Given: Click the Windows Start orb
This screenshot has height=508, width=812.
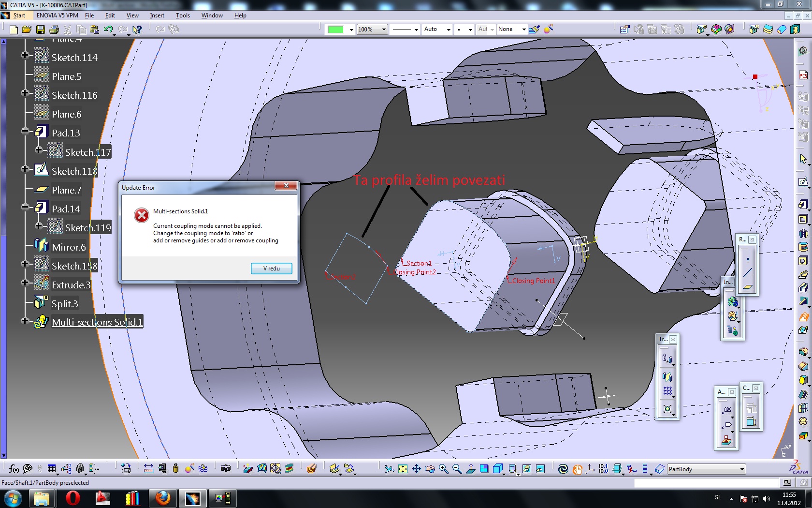Looking at the screenshot, I should click(x=13, y=498).
